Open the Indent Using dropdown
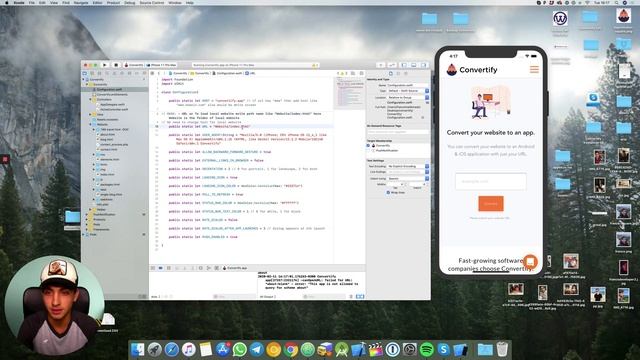Image resolution: width=640 pixels, height=360 pixels. [408, 179]
